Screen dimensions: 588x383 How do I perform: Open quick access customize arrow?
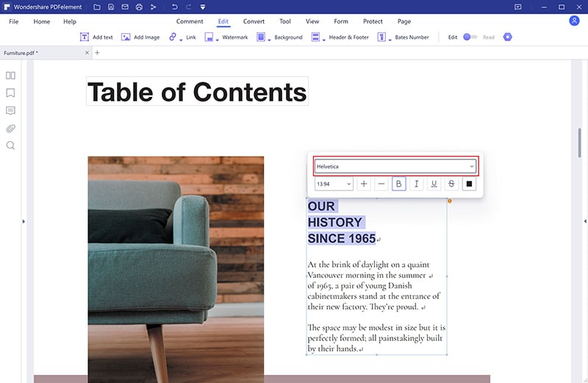(203, 7)
